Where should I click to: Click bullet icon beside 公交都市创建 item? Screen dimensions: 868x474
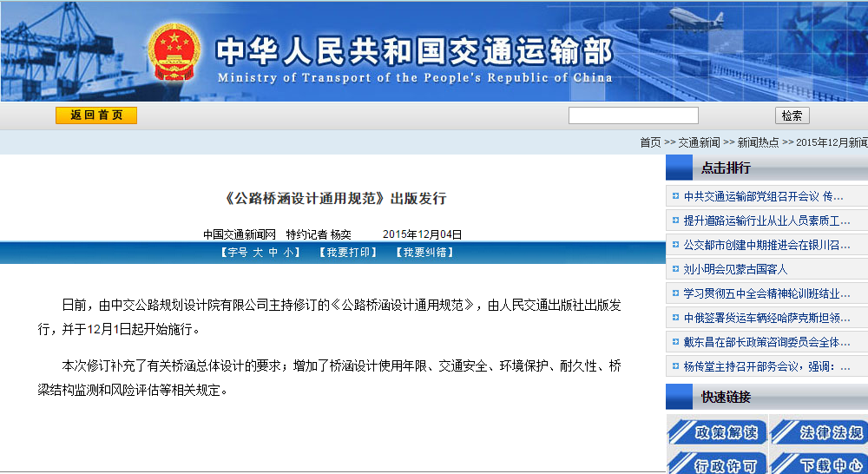pos(675,244)
